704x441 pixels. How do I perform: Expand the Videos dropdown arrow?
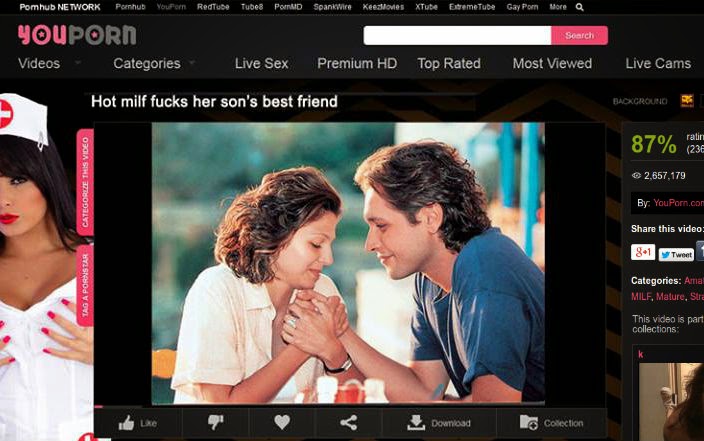pyautogui.click(x=78, y=62)
